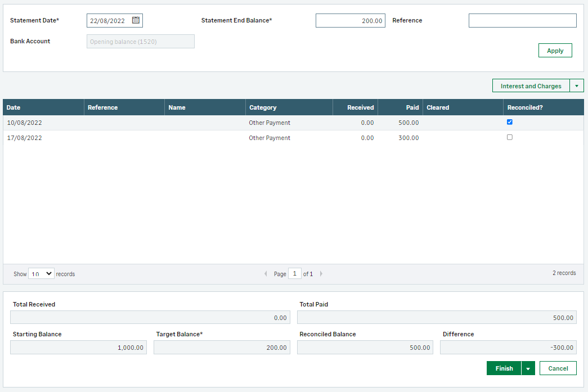
Task: Go to next page arrow in pagination
Action: tap(321, 274)
